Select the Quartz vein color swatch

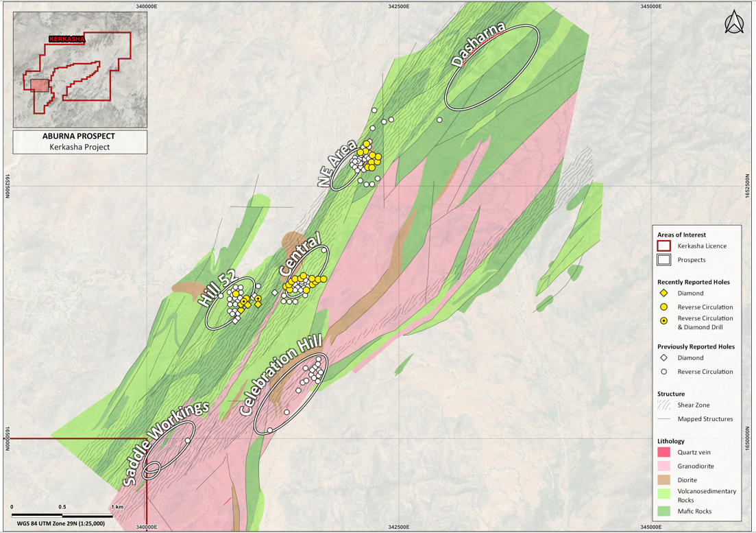coord(664,453)
